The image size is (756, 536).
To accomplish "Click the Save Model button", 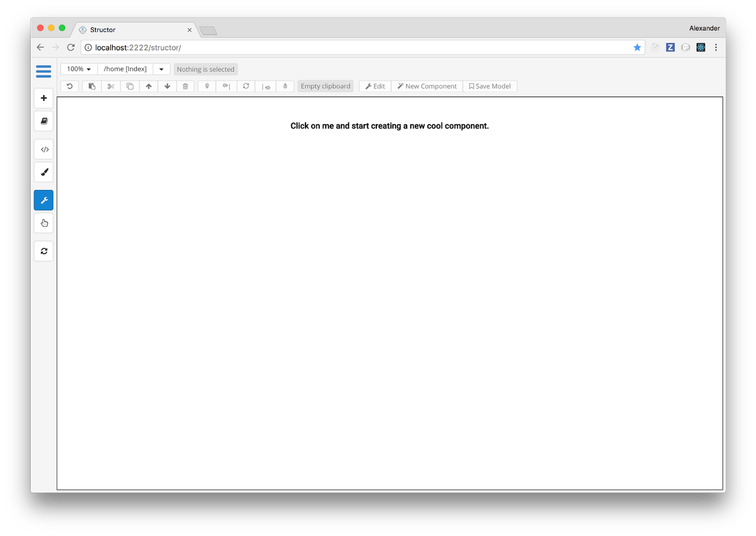I will coord(490,86).
